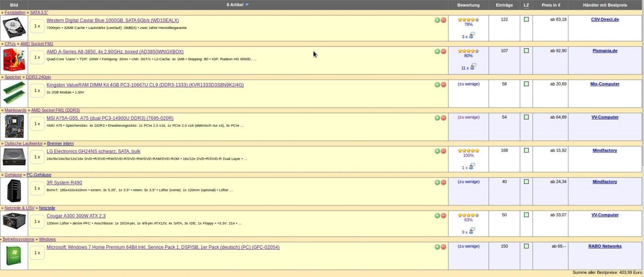Open Betriebssysteme category link
Screen dimensions: 644x277
pyautogui.click(x=19, y=239)
